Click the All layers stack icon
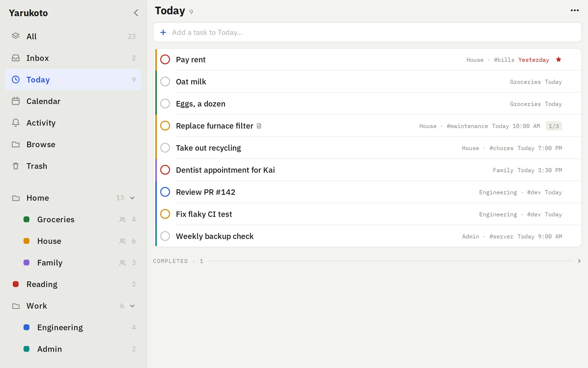The width and height of the screenshot is (588, 368). pyautogui.click(x=16, y=36)
